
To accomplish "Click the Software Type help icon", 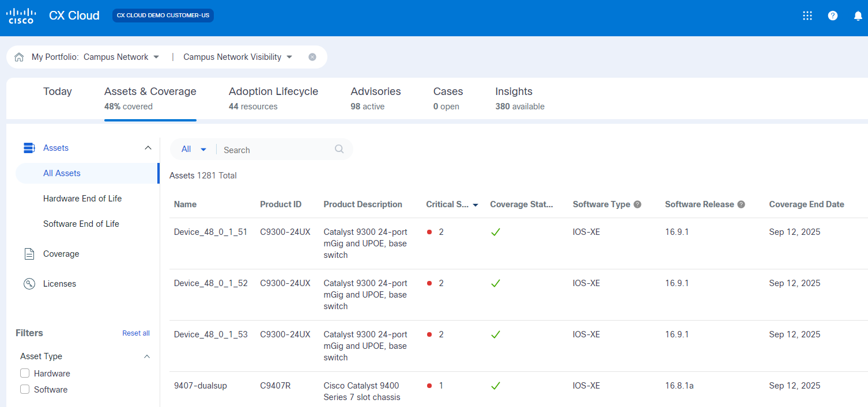I will coord(637,204).
